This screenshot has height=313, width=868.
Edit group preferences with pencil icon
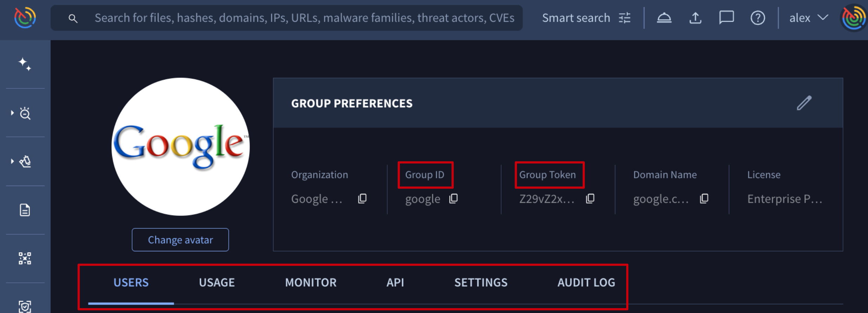point(804,103)
